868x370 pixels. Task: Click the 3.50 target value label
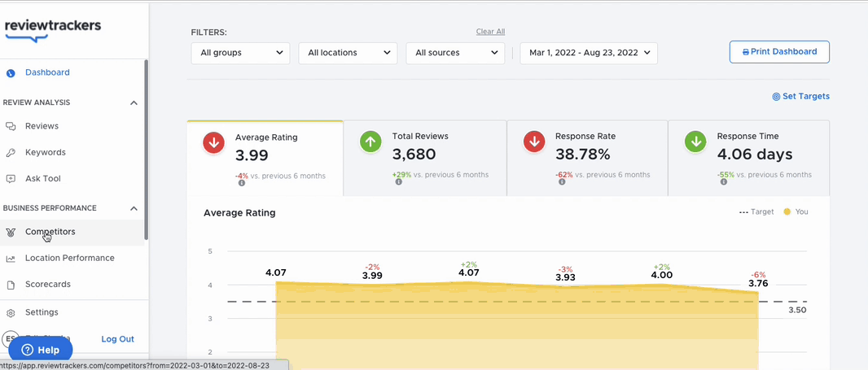tap(797, 311)
